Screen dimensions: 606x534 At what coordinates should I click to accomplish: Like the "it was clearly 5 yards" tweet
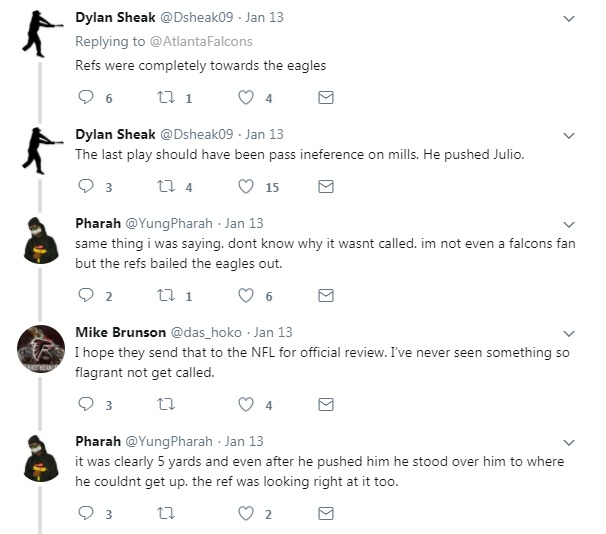coord(246,514)
